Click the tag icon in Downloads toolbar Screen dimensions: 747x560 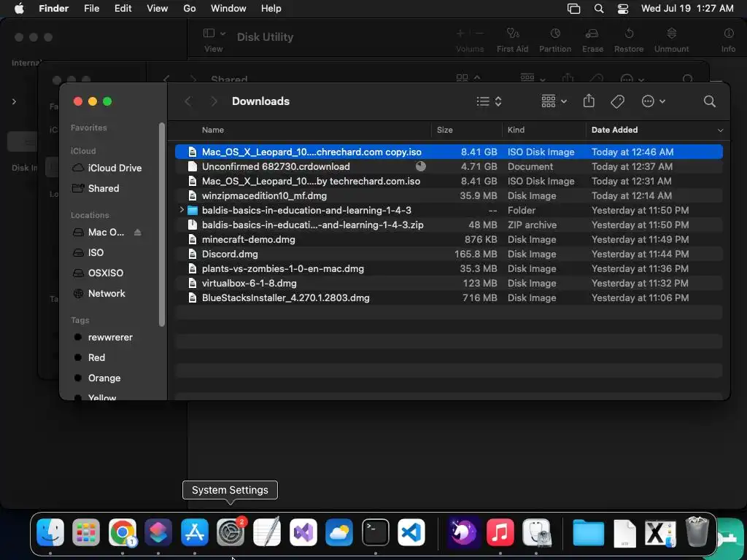click(617, 101)
